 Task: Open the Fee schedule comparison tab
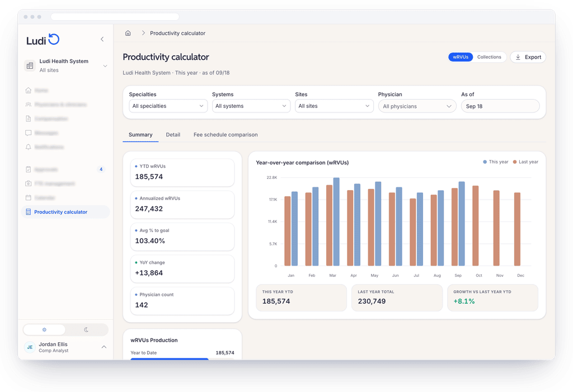point(226,135)
